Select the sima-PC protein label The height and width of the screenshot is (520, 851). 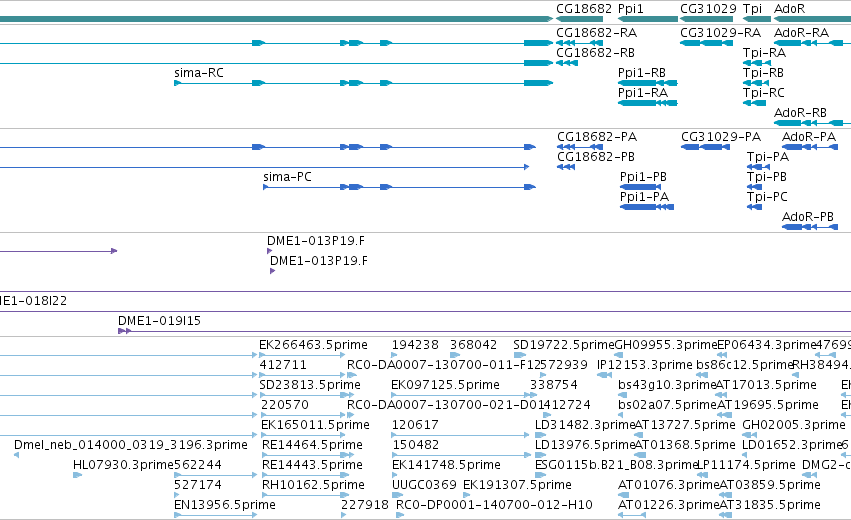(x=287, y=177)
